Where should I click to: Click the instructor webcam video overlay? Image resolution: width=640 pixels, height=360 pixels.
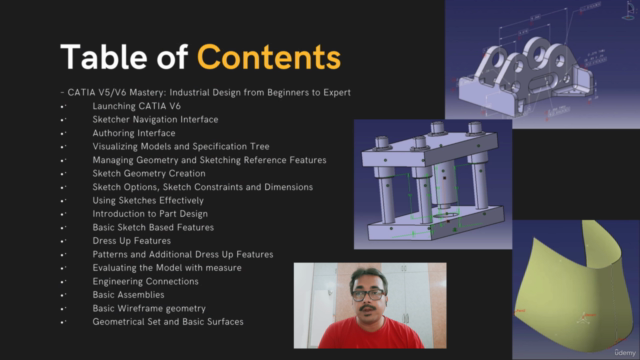pos(370,305)
